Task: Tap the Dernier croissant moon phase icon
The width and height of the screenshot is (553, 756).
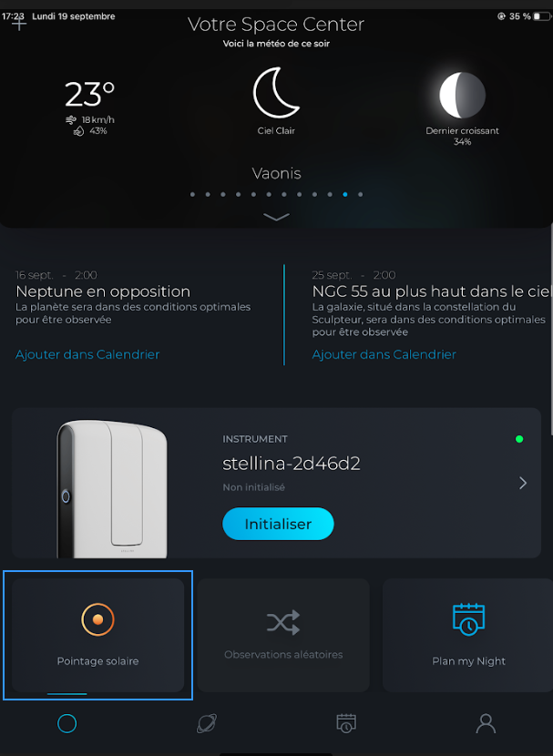Action: click(462, 95)
